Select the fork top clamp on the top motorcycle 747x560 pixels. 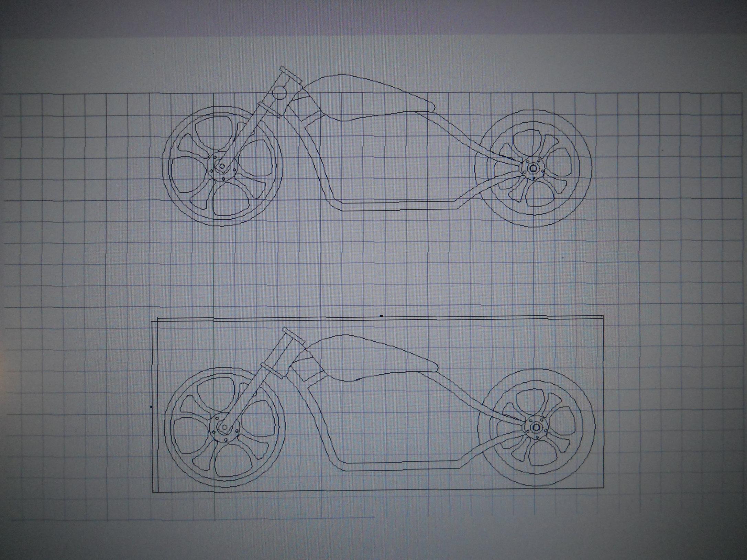click(292, 75)
